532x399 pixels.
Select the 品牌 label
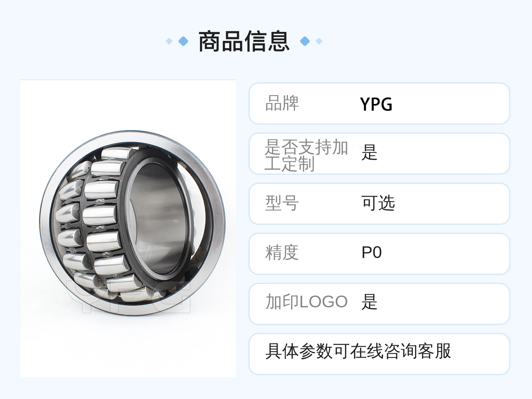click(x=282, y=103)
